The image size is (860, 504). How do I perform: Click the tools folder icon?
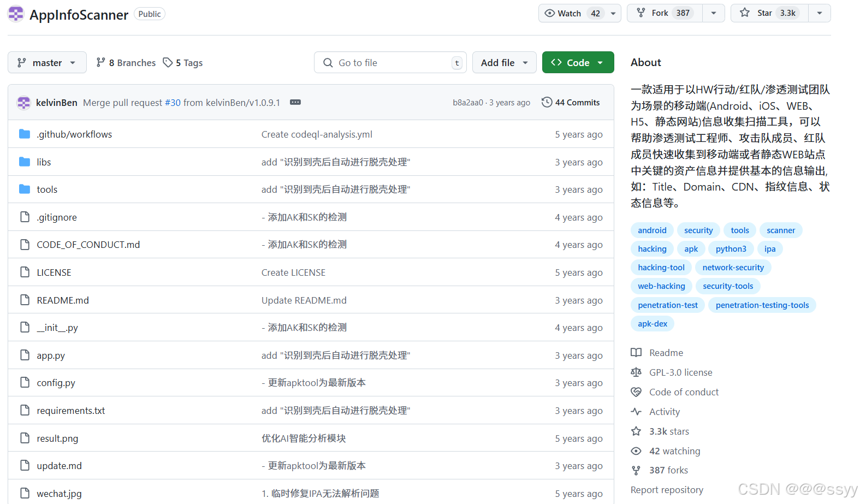[25, 189]
